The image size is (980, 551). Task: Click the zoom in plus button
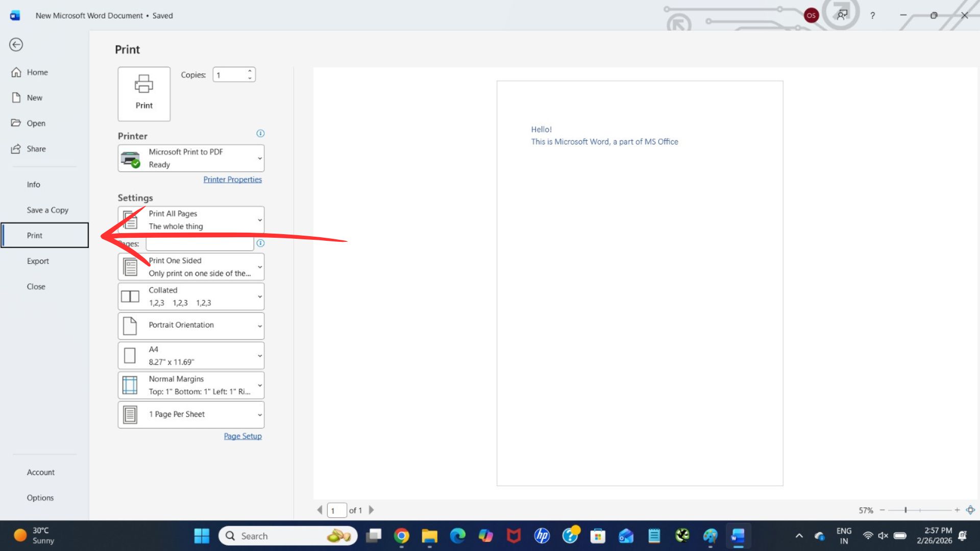click(x=957, y=510)
